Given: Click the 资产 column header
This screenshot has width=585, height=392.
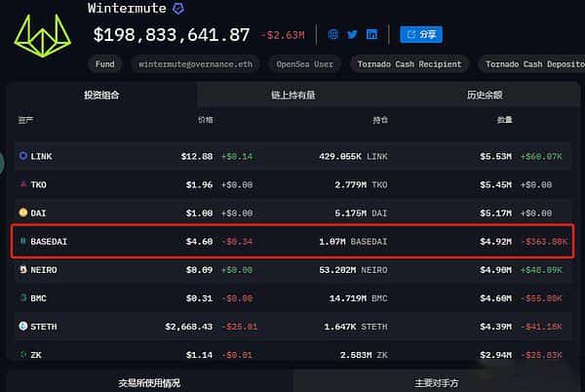Looking at the screenshot, I should (x=25, y=120).
